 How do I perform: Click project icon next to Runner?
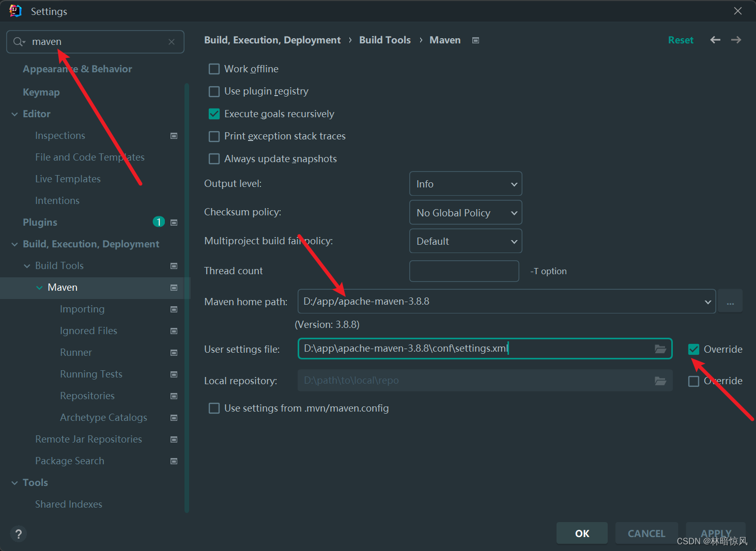coord(174,353)
